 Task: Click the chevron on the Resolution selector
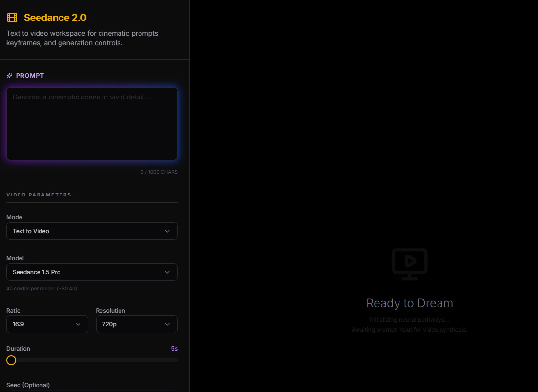pos(168,324)
